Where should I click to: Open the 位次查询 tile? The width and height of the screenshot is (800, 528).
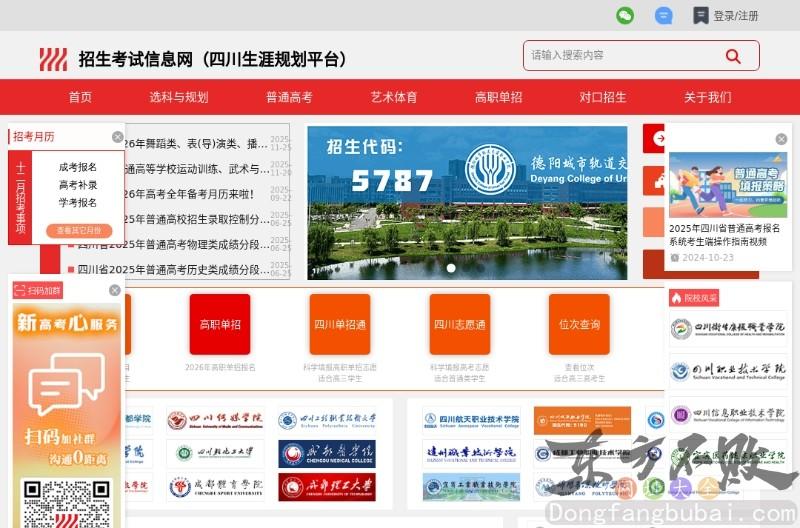pos(579,324)
